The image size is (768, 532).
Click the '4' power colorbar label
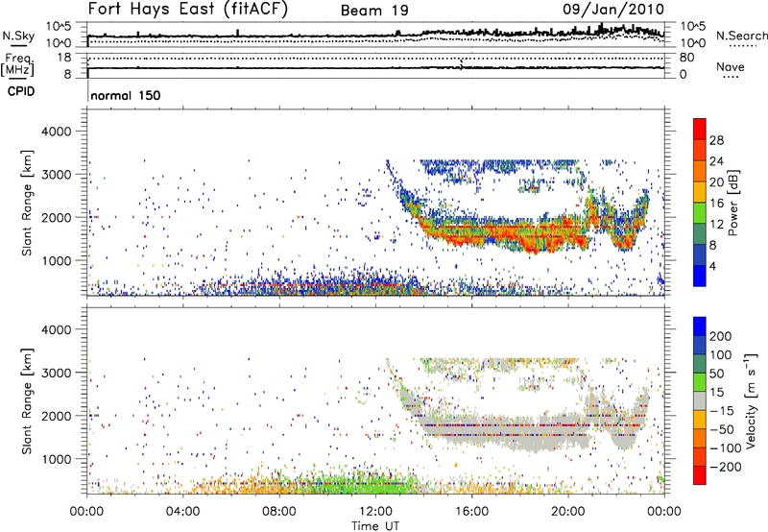point(712,266)
